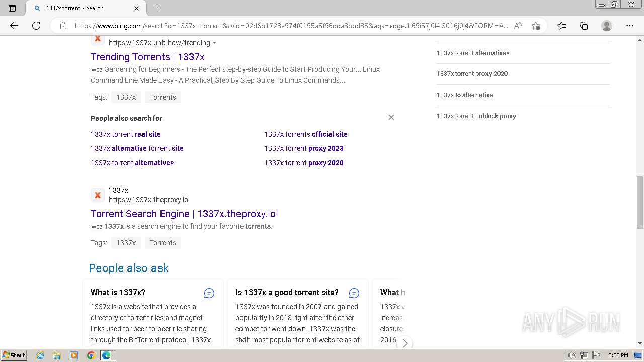Refresh the Bing search page
Viewport: 644px width, 362px height.
36,26
